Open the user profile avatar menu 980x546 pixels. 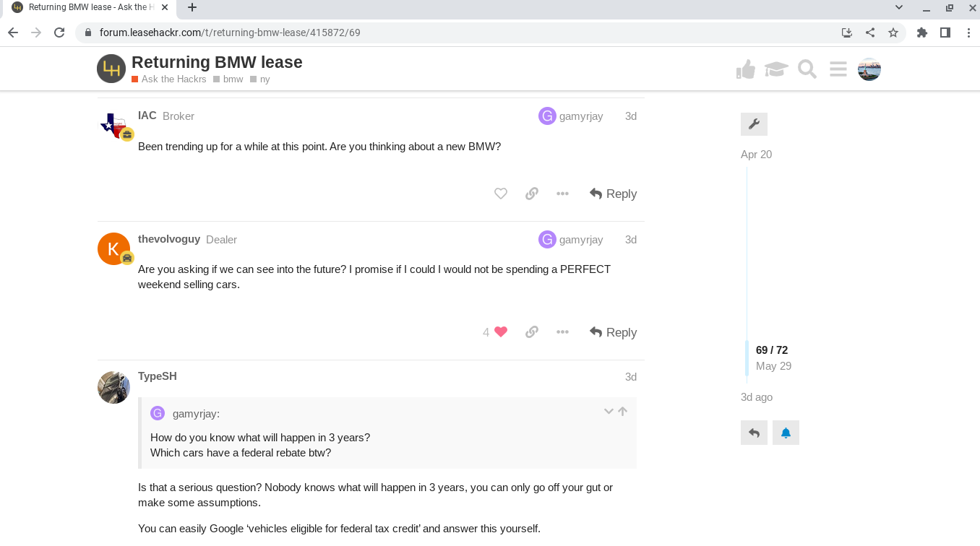click(x=869, y=69)
